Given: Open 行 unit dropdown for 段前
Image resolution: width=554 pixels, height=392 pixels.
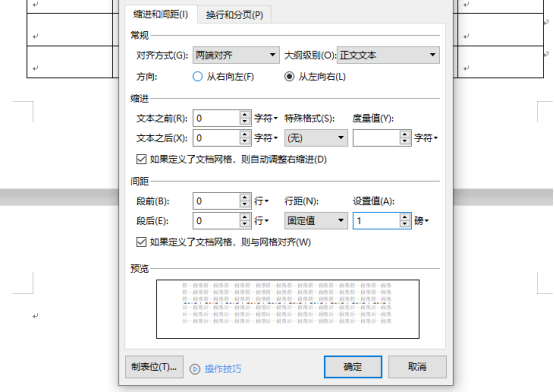Looking at the screenshot, I should point(261,201).
